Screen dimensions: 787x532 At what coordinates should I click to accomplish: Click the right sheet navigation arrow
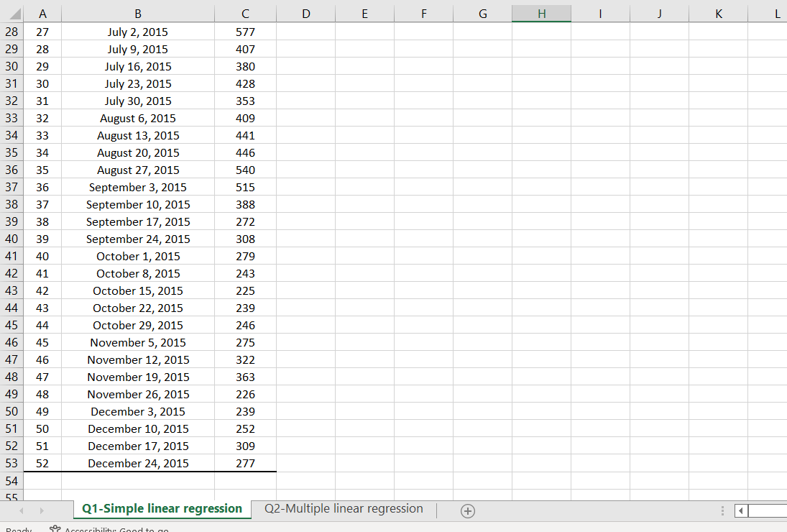click(42, 510)
